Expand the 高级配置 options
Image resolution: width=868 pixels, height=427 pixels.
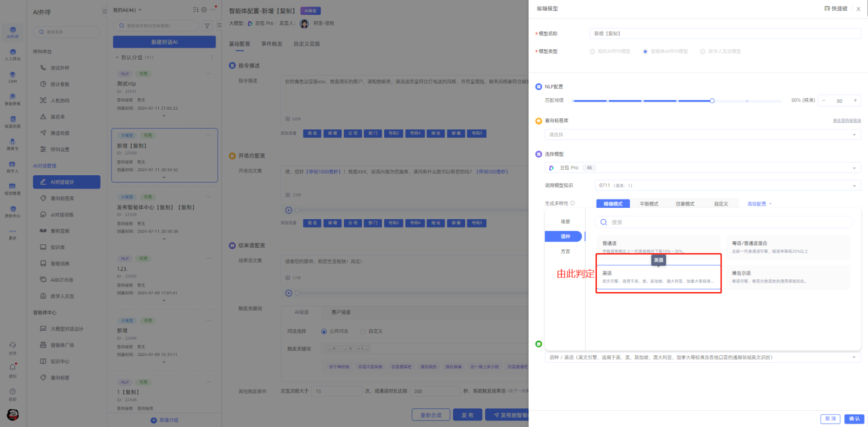(x=759, y=204)
